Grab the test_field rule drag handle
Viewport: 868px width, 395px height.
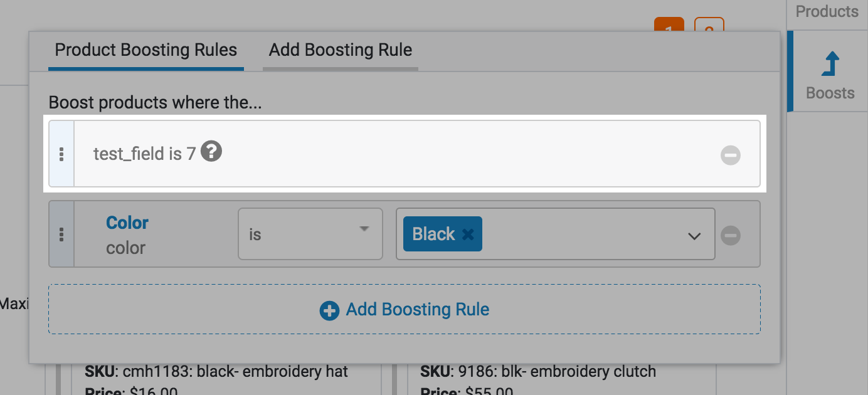pos(61,154)
